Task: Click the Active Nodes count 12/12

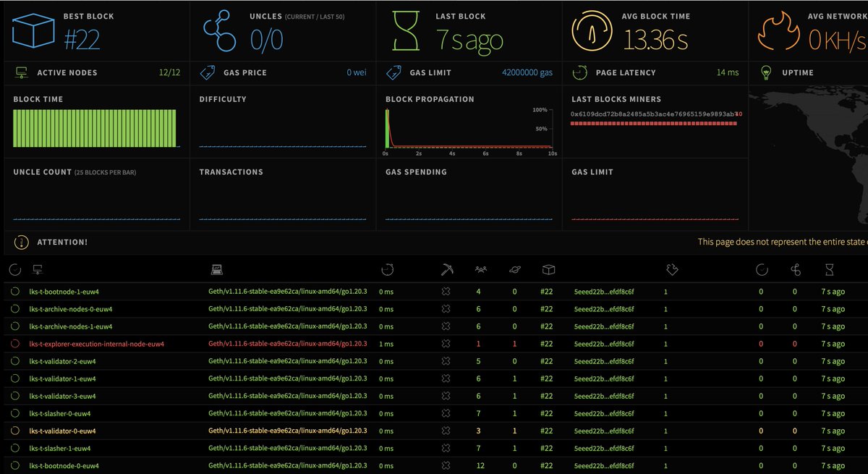Action: pyautogui.click(x=169, y=72)
